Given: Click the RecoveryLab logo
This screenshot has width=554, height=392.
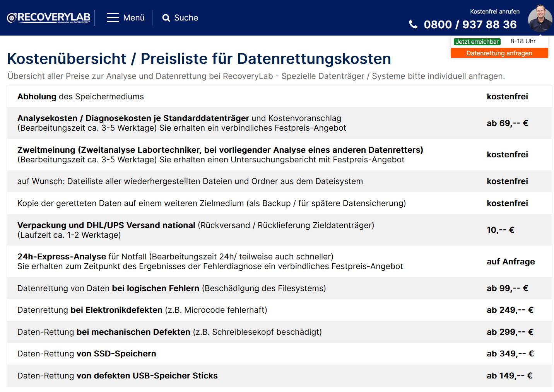Looking at the screenshot, I should click(49, 18).
